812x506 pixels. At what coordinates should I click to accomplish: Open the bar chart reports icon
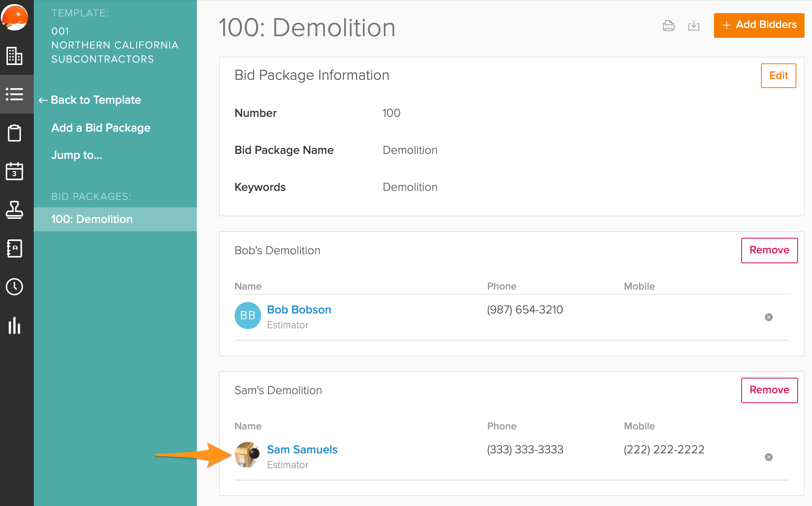(14, 325)
